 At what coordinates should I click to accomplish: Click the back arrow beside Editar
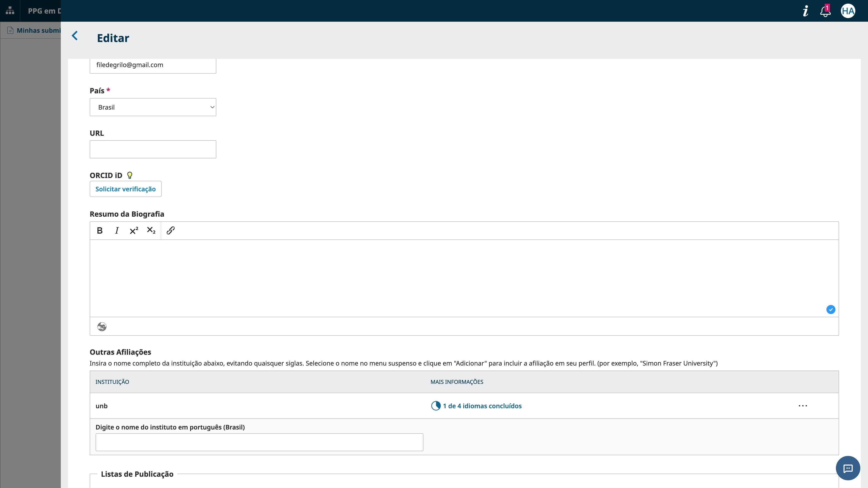pos(75,36)
